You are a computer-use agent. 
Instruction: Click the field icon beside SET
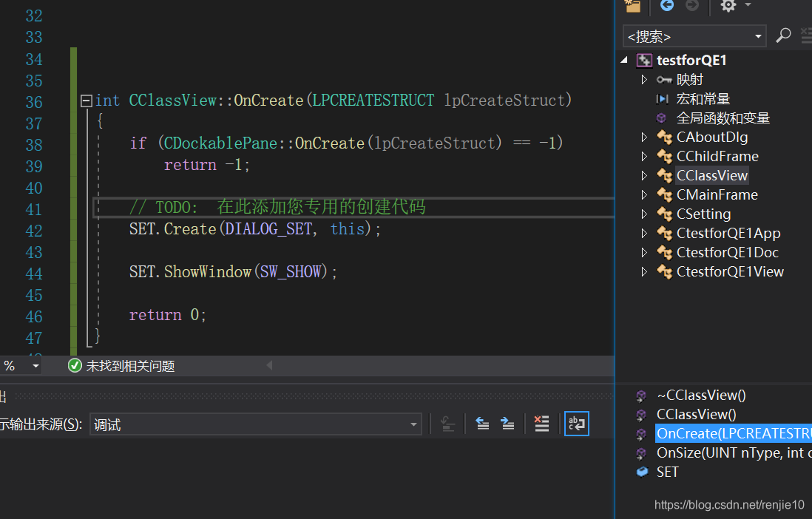(x=642, y=472)
